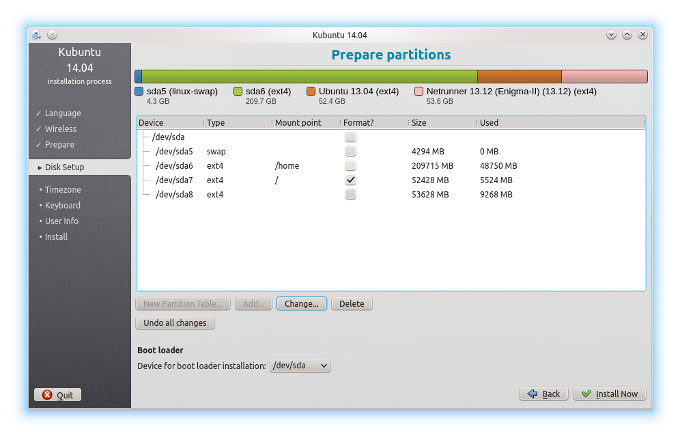Maximize the Kubuntu 14.04 window
The height and width of the screenshot is (438, 680).
[x=627, y=35]
